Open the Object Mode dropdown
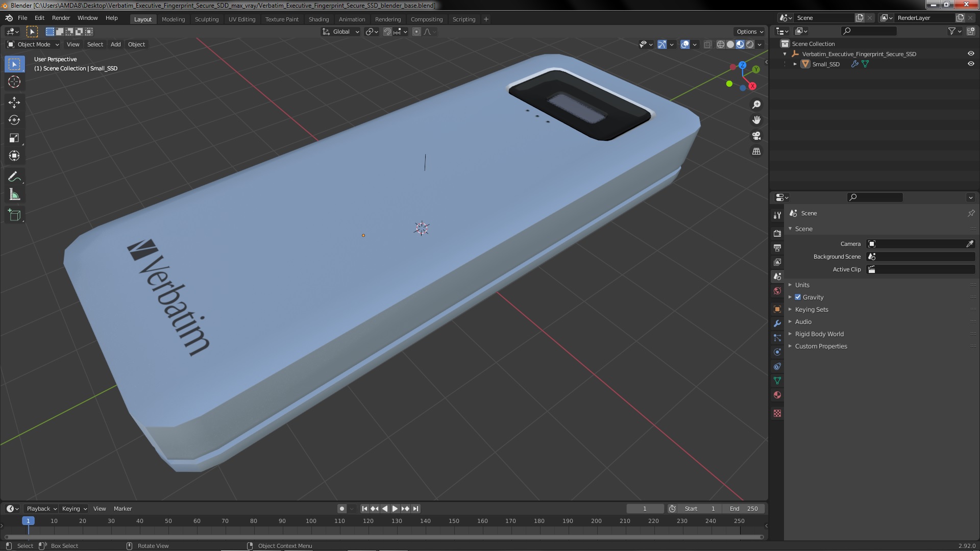The image size is (980, 551). click(33, 44)
